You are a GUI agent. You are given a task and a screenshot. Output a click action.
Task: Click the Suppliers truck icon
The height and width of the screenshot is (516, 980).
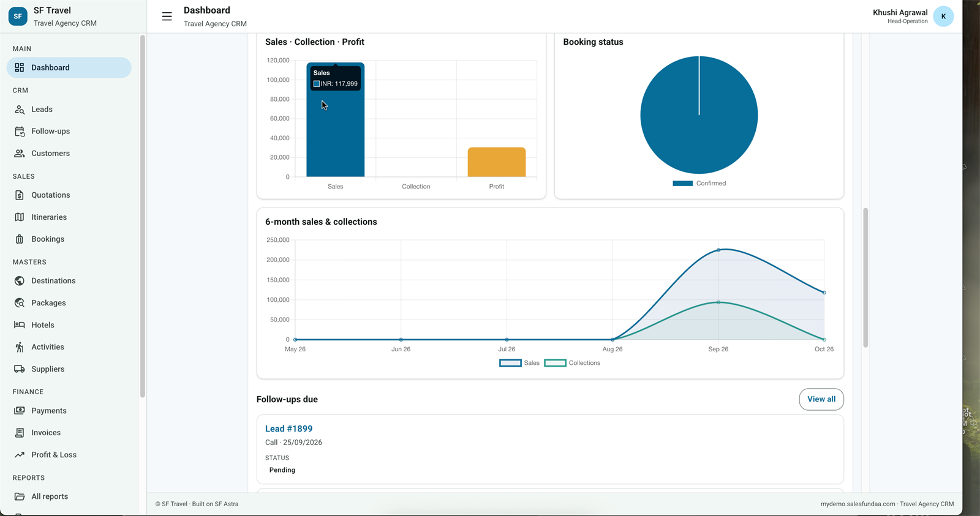pos(20,369)
